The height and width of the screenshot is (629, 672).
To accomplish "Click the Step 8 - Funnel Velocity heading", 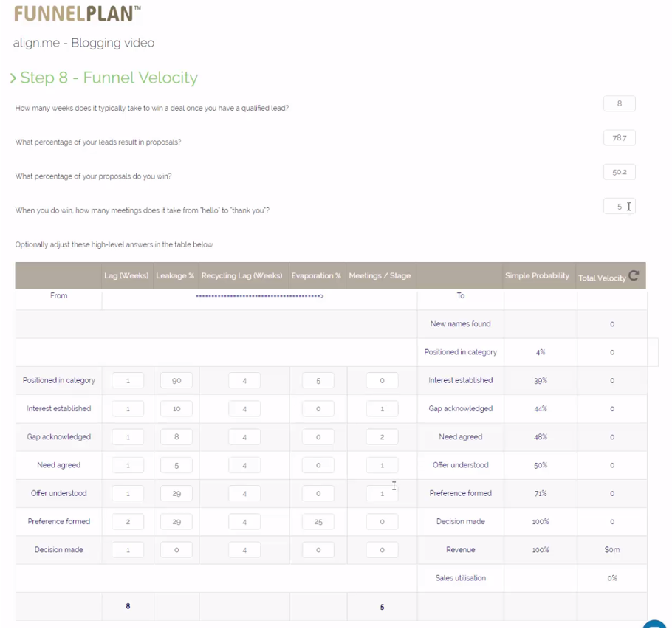I will point(109,78).
